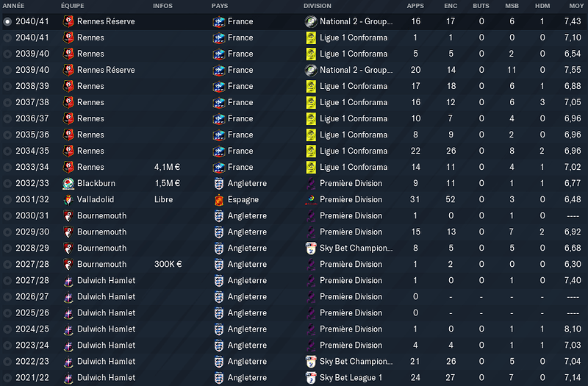588x386 pixels.
Task: Sort by the APPS column header
Action: coord(415,6)
